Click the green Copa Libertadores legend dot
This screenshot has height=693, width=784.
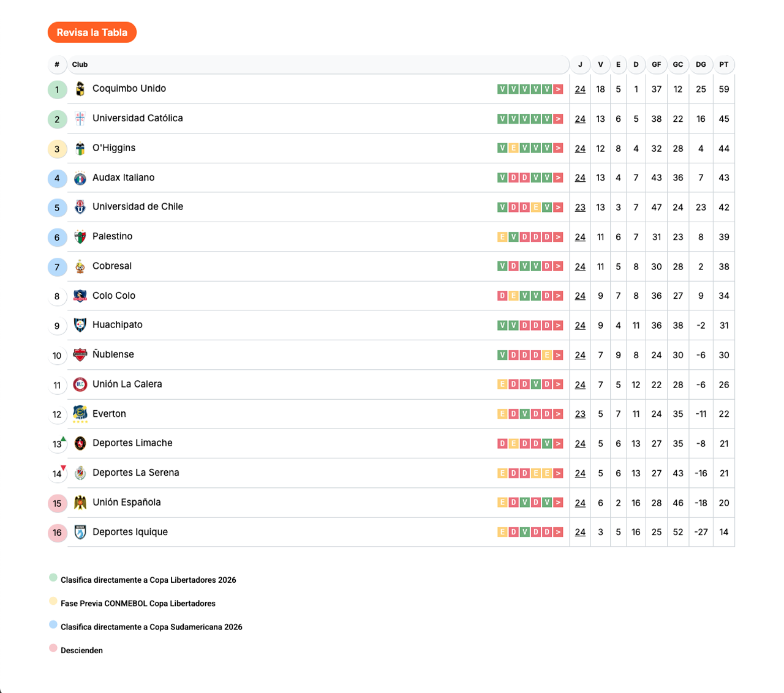point(53,577)
